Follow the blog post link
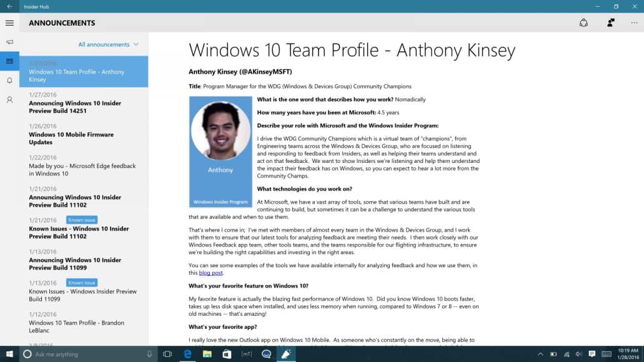This screenshot has width=644, height=362. pos(211,273)
